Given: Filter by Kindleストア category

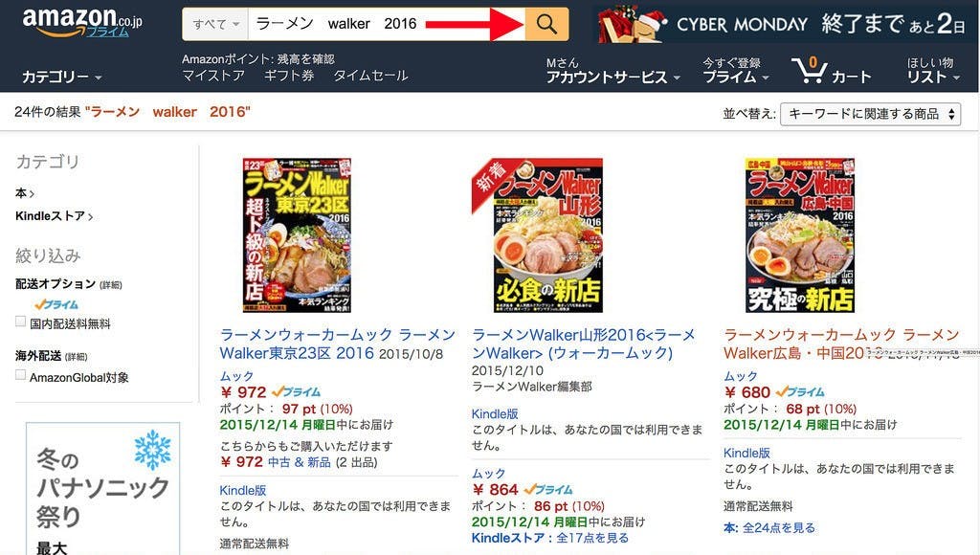Looking at the screenshot, I should point(54,216).
